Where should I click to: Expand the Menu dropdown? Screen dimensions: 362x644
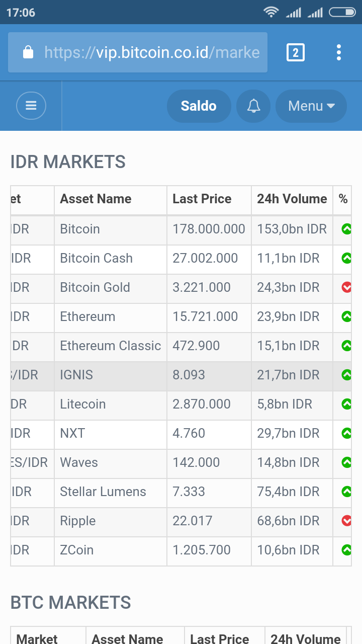coord(311,106)
